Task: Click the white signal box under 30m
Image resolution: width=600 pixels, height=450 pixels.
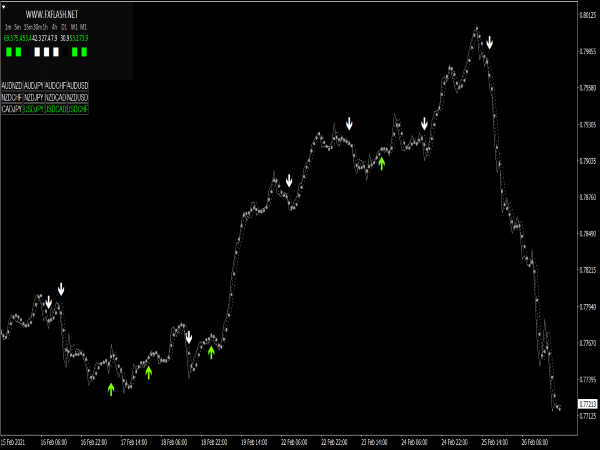Action: point(37,52)
